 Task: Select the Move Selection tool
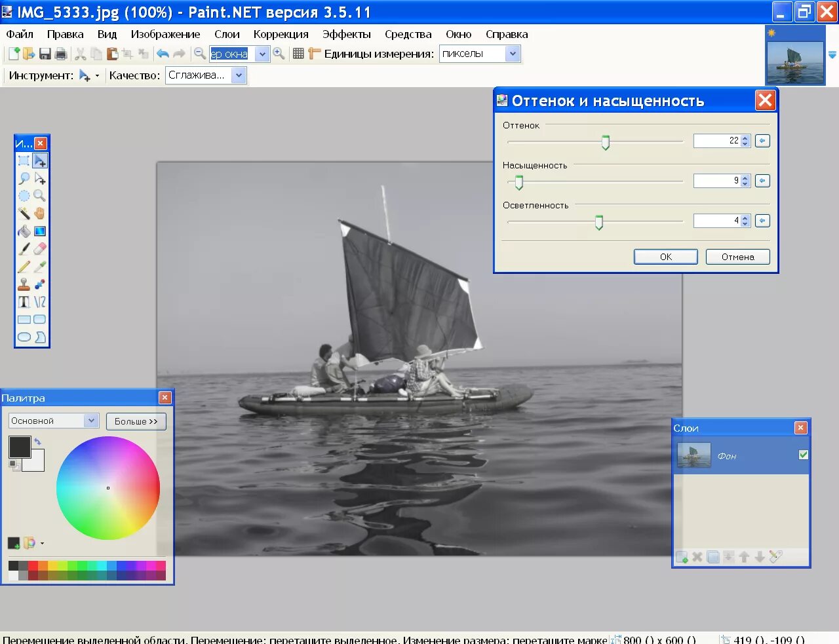pos(40,178)
